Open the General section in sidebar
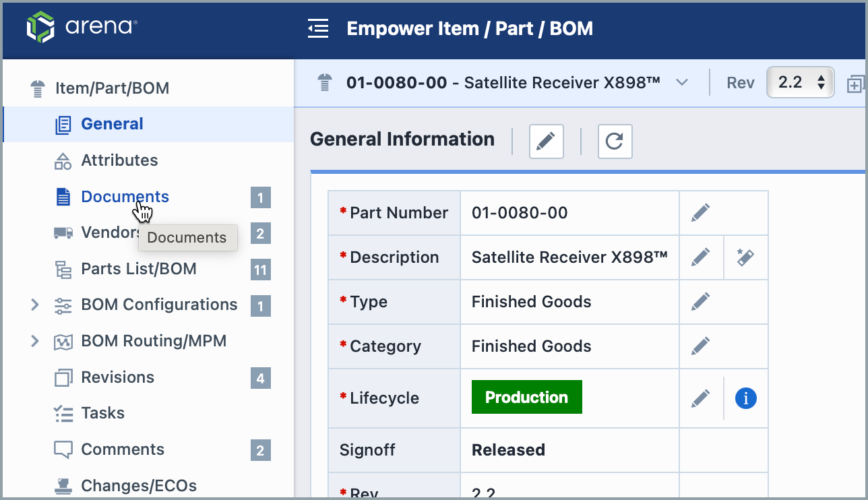 click(148, 124)
